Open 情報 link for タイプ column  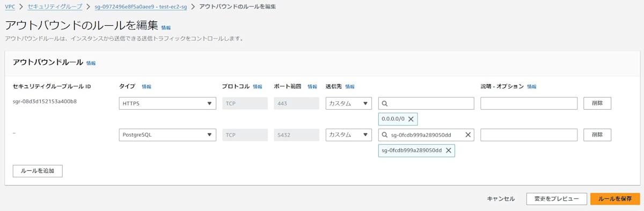tap(147, 86)
